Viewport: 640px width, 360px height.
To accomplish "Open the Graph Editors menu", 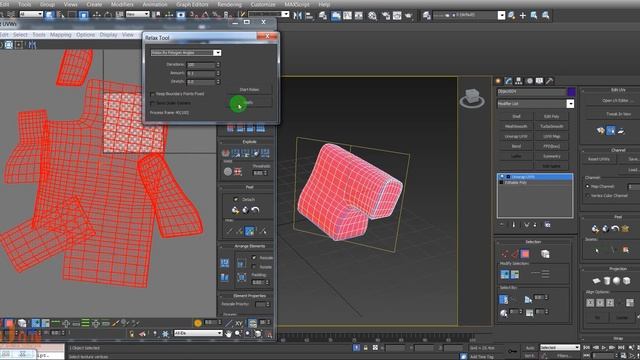I will tap(192, 4).
